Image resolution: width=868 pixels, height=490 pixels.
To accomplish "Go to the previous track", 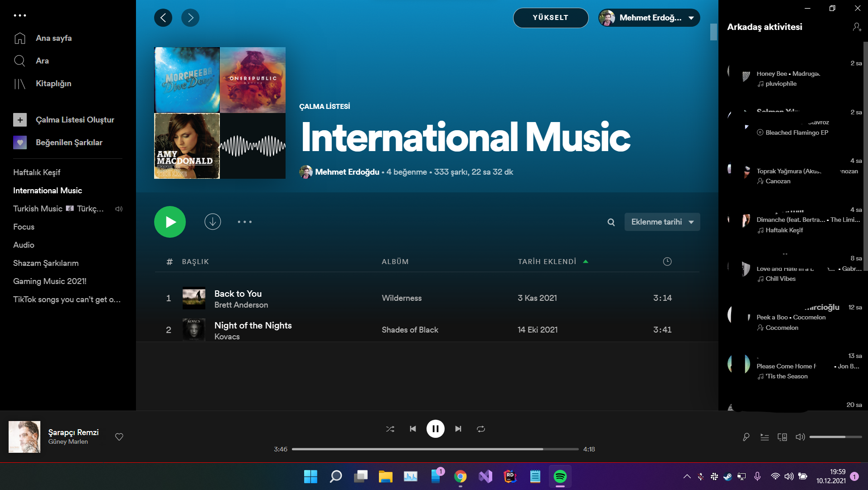I will click(x=412, y=429).
